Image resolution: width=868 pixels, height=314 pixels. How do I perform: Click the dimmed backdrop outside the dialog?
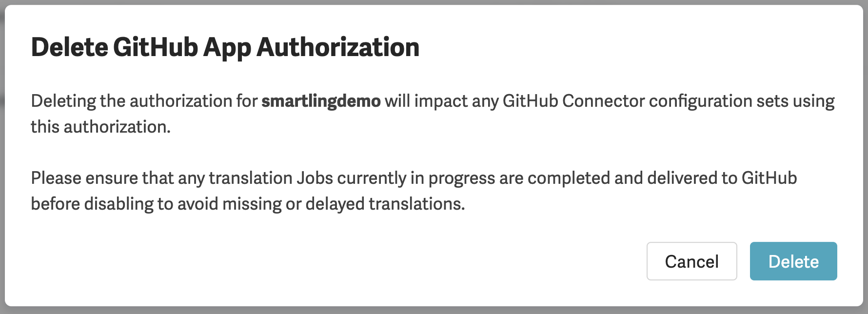pyautogui.click(x=434, y=311)
